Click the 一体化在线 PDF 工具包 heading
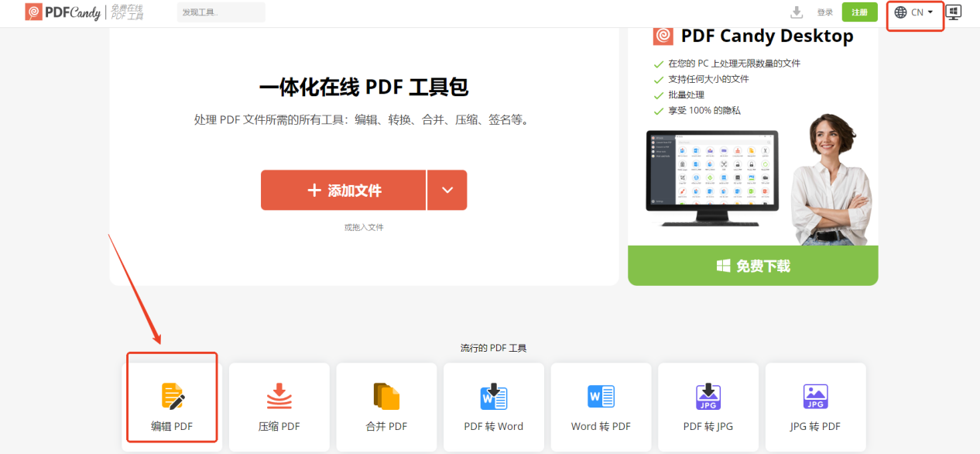980x454 pixels. 364,87
